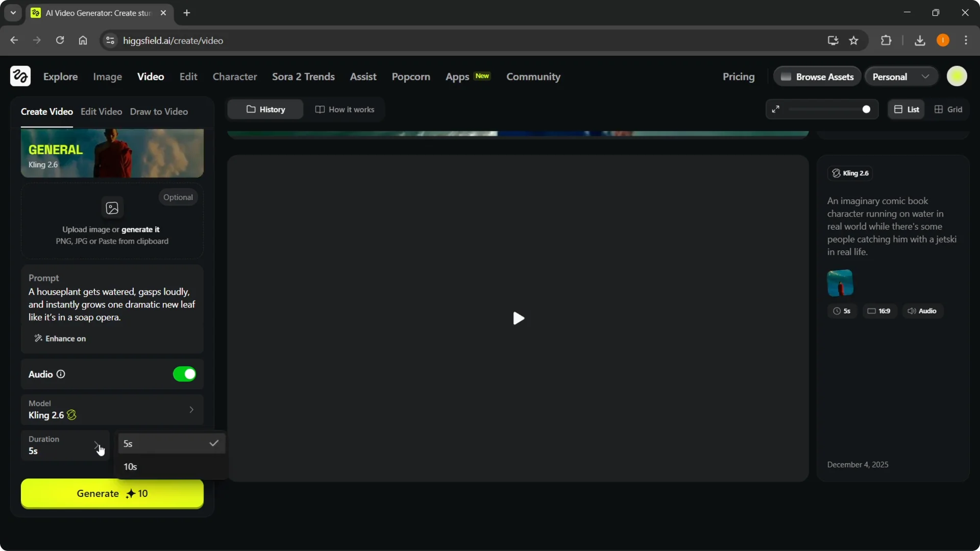Open the History panel
This screenshot has width=980, height=551.
[x=265, y=109]
